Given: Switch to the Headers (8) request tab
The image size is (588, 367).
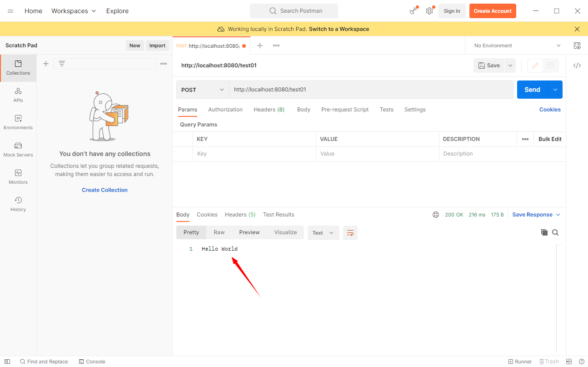Looking at the screenshot, I should click(x=269, y=110).
